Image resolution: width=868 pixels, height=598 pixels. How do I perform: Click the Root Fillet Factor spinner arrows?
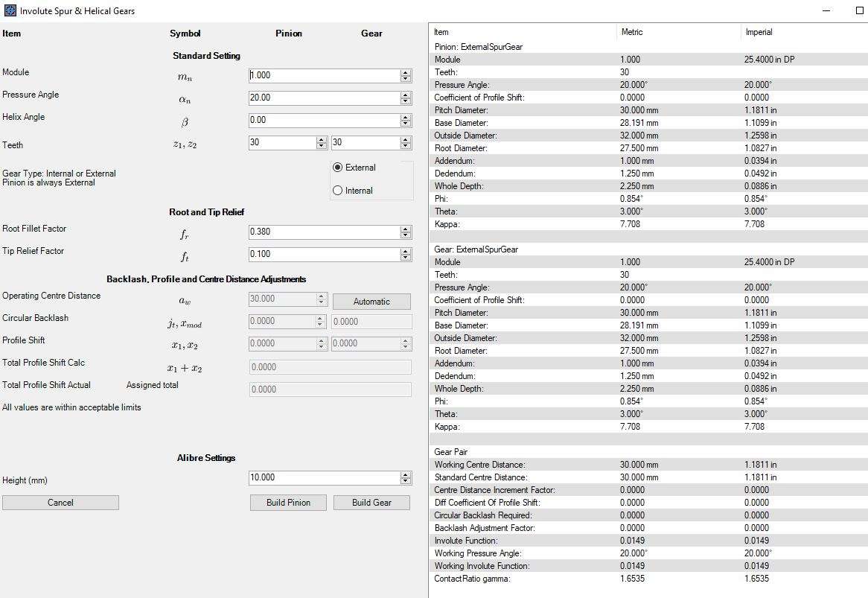click(406, 232)
